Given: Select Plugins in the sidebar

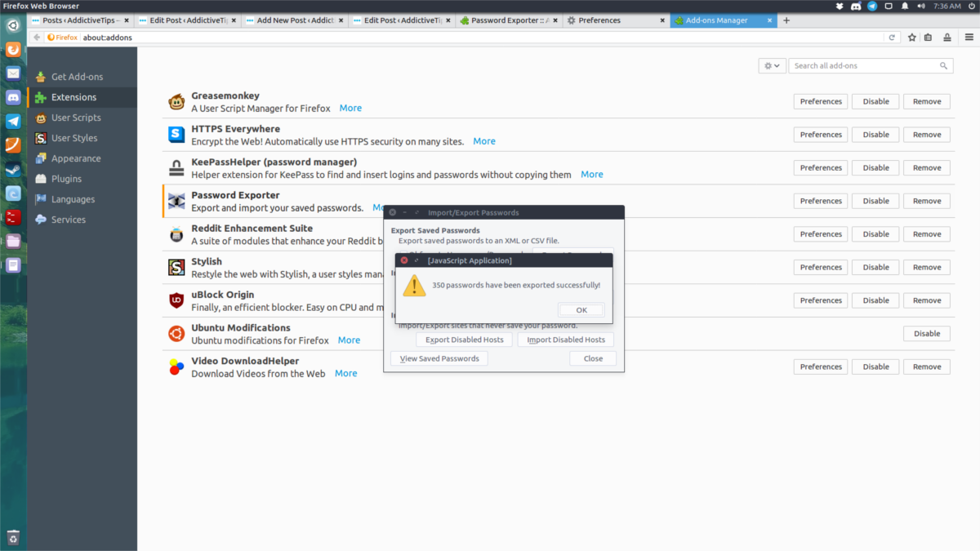Looking at the screenshot, I should coord(82,179).
